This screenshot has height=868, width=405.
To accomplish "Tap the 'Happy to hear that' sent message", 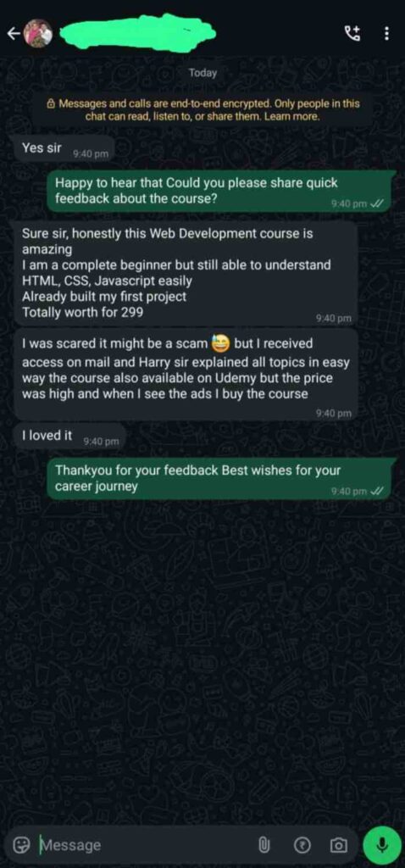I will pos(221,192).
